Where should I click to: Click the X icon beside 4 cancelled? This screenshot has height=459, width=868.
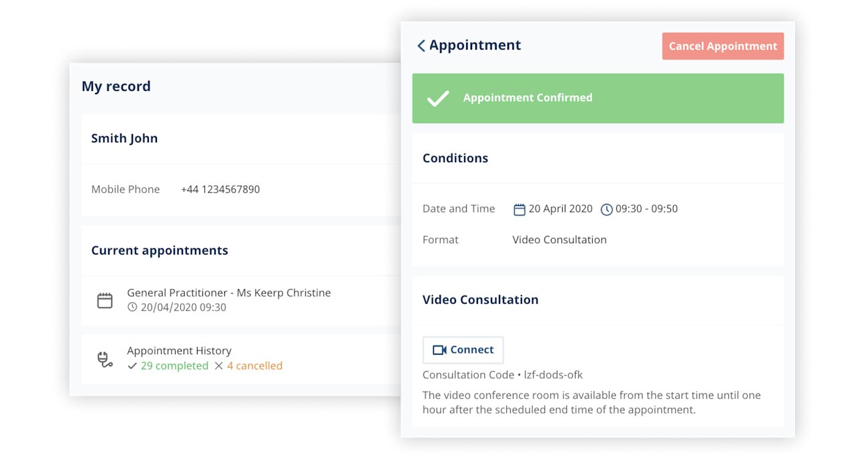click(x=219, y=366)
